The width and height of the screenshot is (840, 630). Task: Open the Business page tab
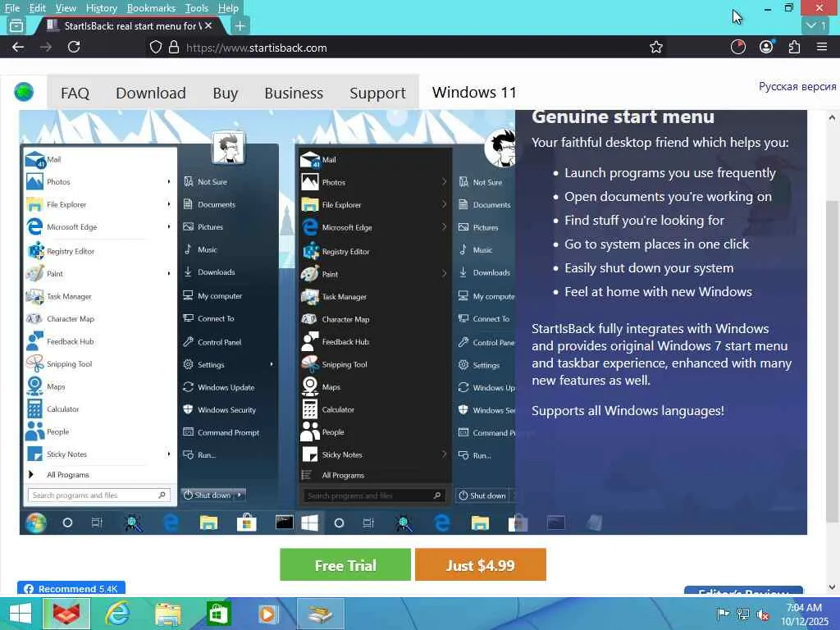click(294, 93)
